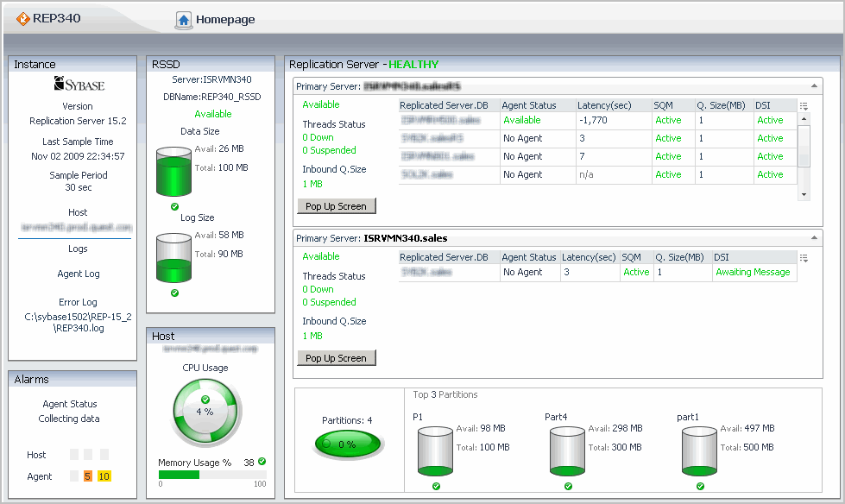
Task: Click the Homepage house icon
Action: [x=183, y=19]
